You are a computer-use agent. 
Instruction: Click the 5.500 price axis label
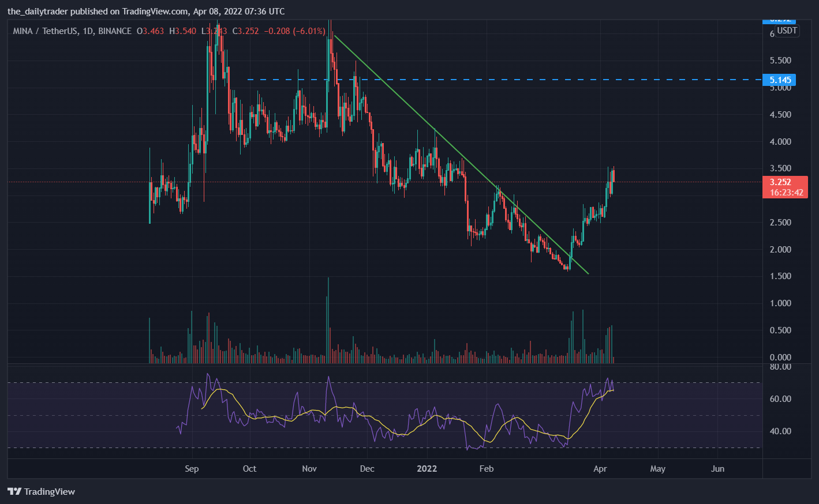780,61
